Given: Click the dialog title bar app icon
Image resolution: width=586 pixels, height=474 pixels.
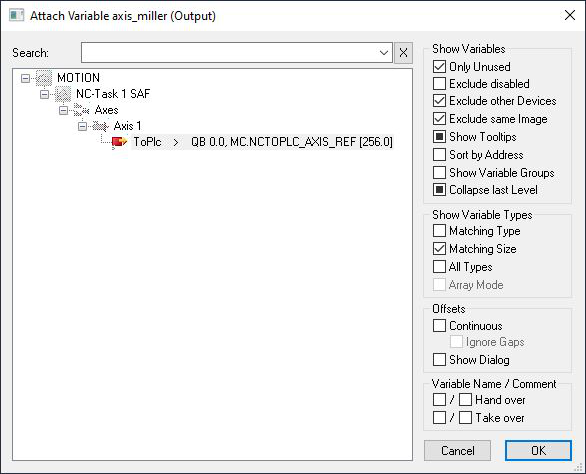Looking at the screenshot, I should [17, 16].
